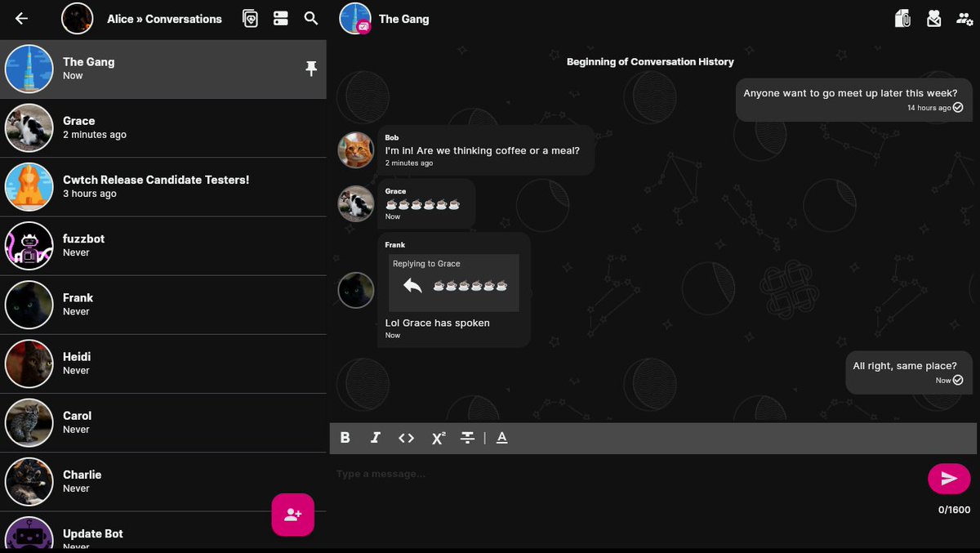Send the message with pink arrow button
Viewport: 980px width, 553px height.
click(949, 479)
